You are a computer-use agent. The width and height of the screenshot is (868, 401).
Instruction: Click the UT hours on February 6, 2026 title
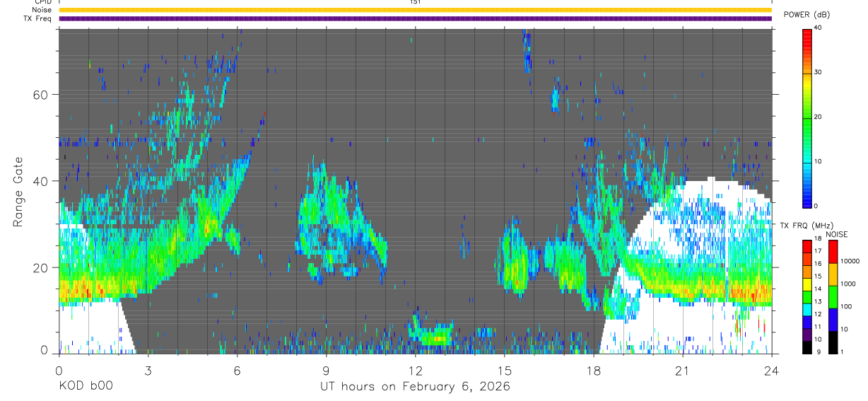pos(416,387)
